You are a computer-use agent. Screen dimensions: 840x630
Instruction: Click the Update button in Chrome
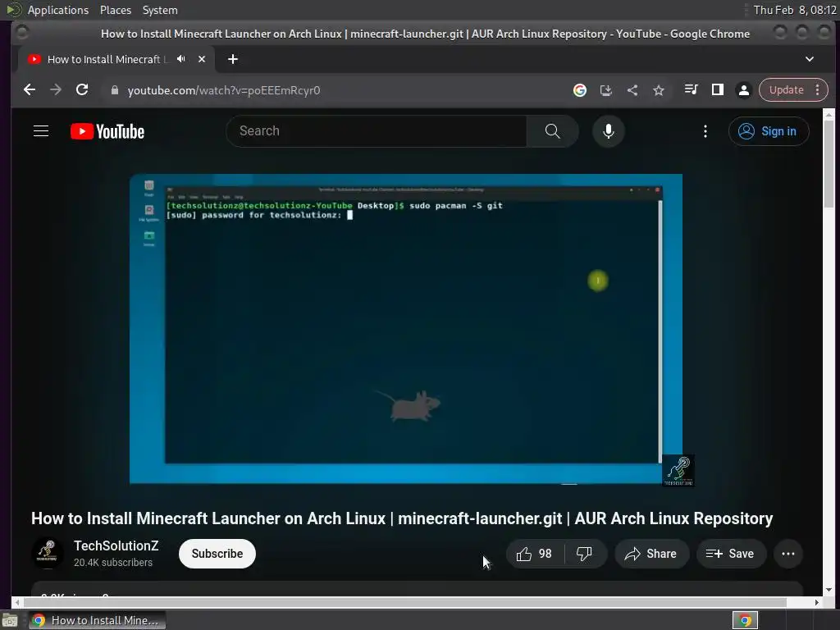click(x=786, y=90)
